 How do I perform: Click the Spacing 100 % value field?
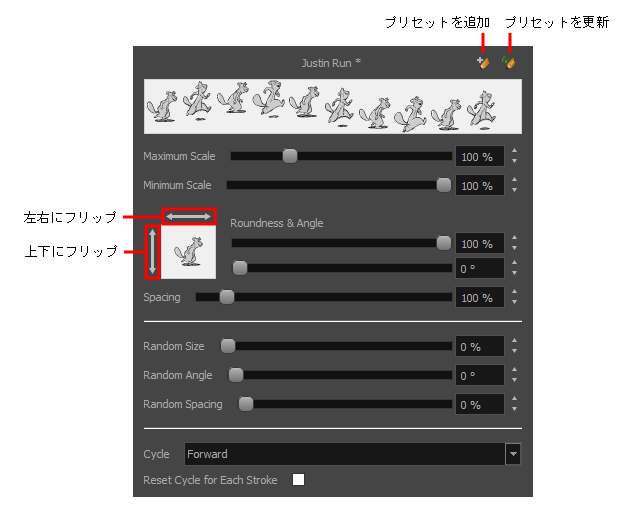[x=480, y=297]
